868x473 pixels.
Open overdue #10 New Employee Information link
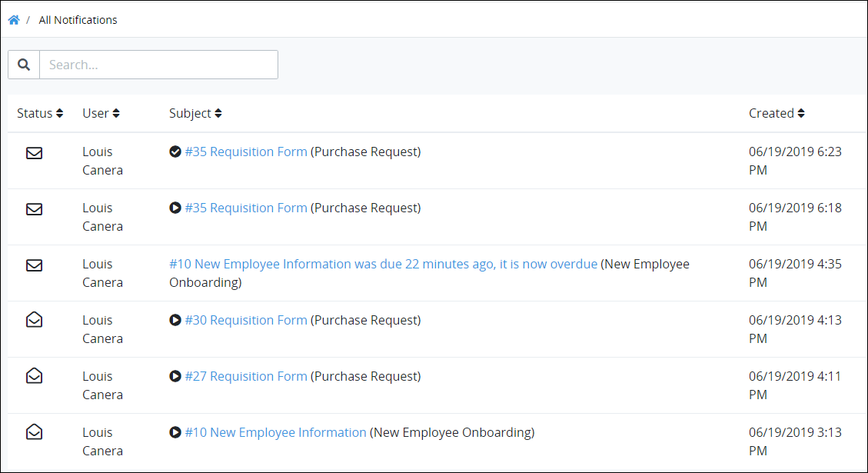[x=383, y=265]
